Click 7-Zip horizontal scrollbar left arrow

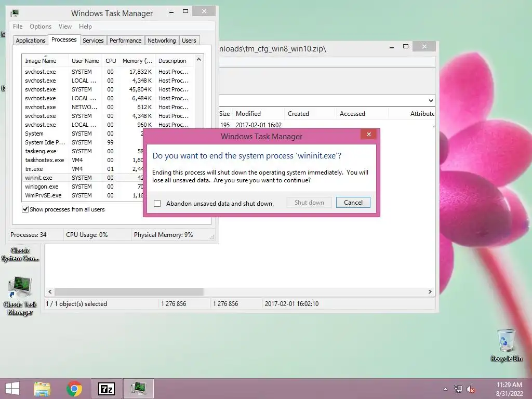coord(50,291)
